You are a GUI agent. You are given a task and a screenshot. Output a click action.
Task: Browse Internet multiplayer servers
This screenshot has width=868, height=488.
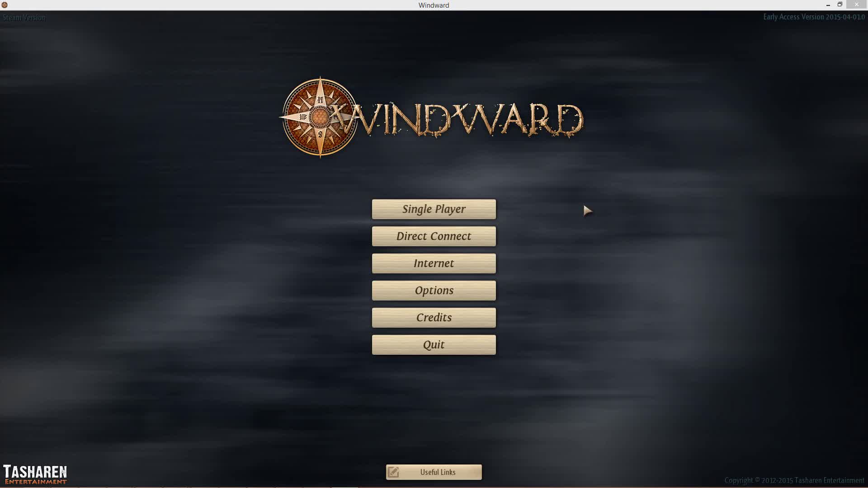coord(434,263)
